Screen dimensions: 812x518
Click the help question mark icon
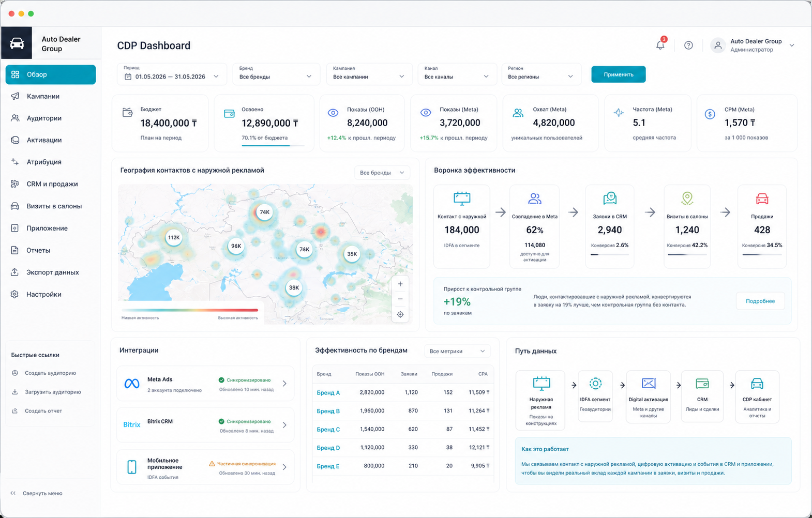coord(688,45)
